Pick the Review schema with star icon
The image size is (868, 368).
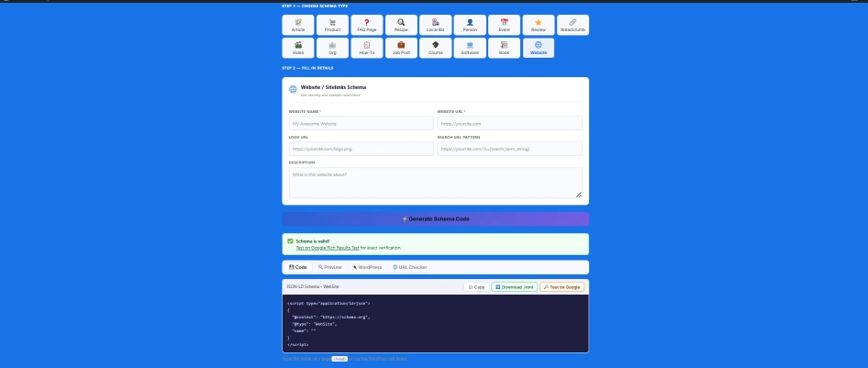click(538, 25)
